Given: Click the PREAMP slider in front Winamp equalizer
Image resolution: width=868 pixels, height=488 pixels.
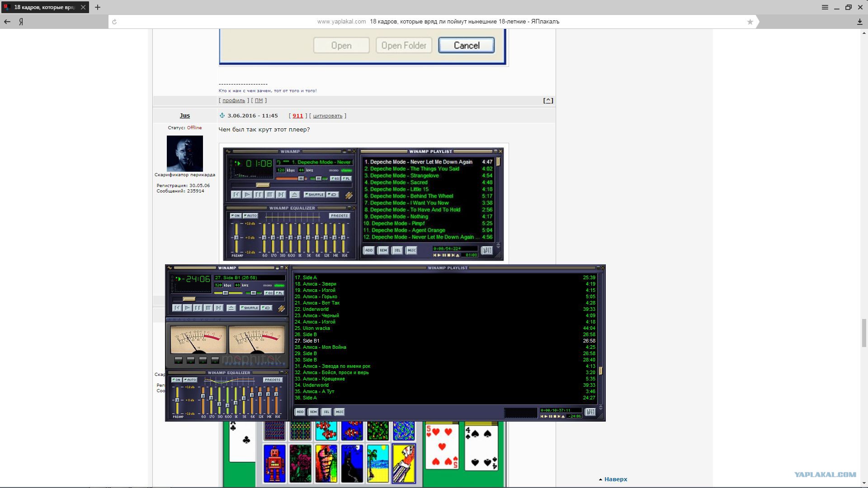Looking at the screenshot, I should [177, 400].
